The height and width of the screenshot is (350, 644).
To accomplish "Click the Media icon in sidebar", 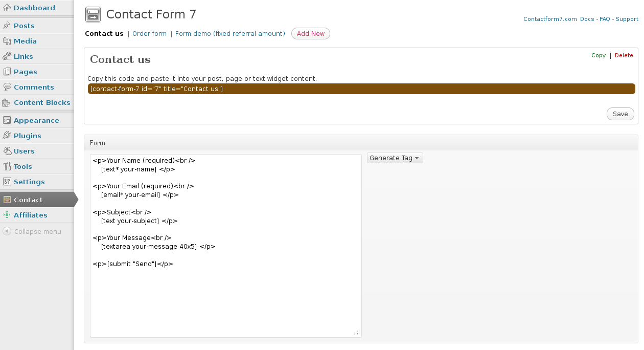I will tap(7, 41).
